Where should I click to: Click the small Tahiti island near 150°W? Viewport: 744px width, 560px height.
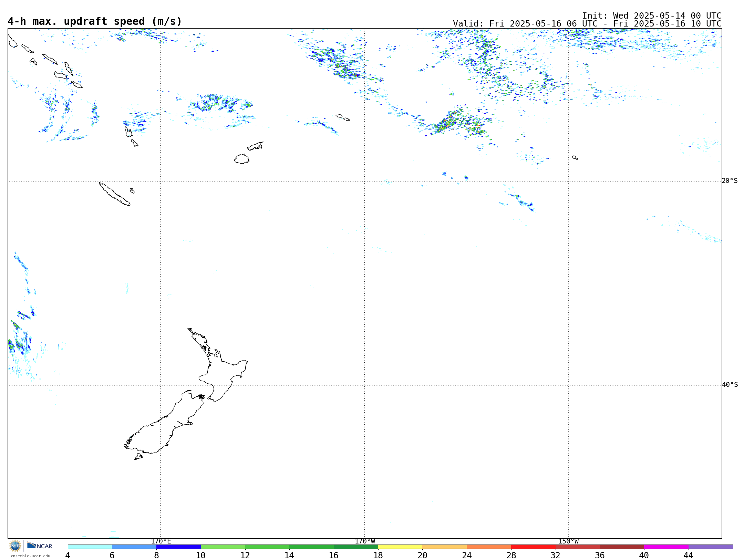point(575,157)
